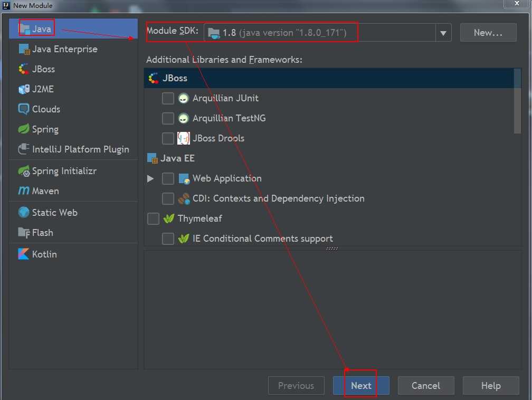The height and width of the screenshot is (400, 532).
Task: Click the Web Application icon
Action: (184, 178)
